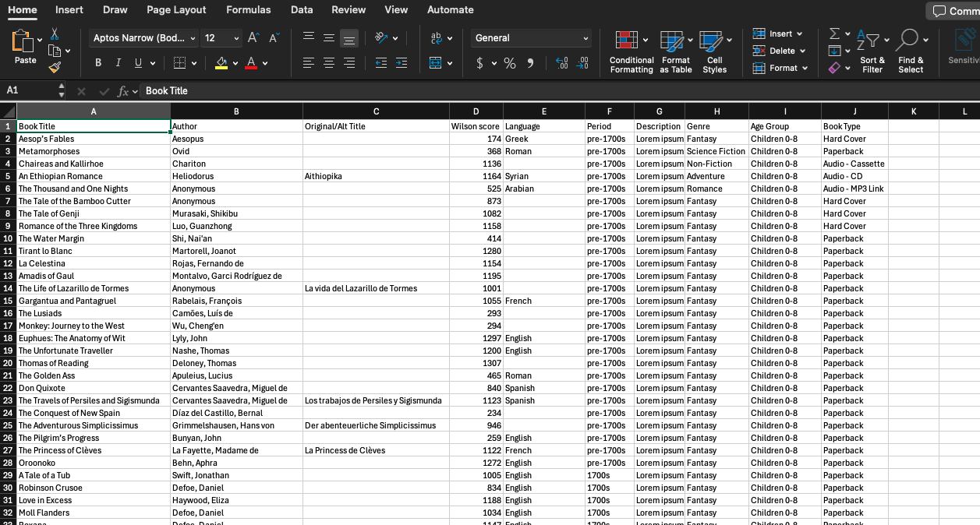
Task: Open Cell Styles gallery
Action: pyautogui.click(x=715, y=52)
